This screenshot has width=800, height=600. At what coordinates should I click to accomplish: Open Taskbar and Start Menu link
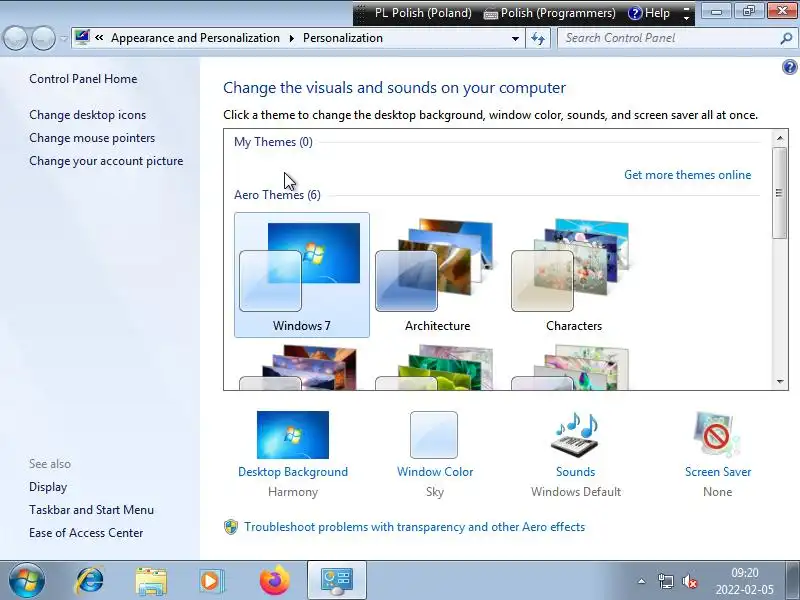click(91, 510)
